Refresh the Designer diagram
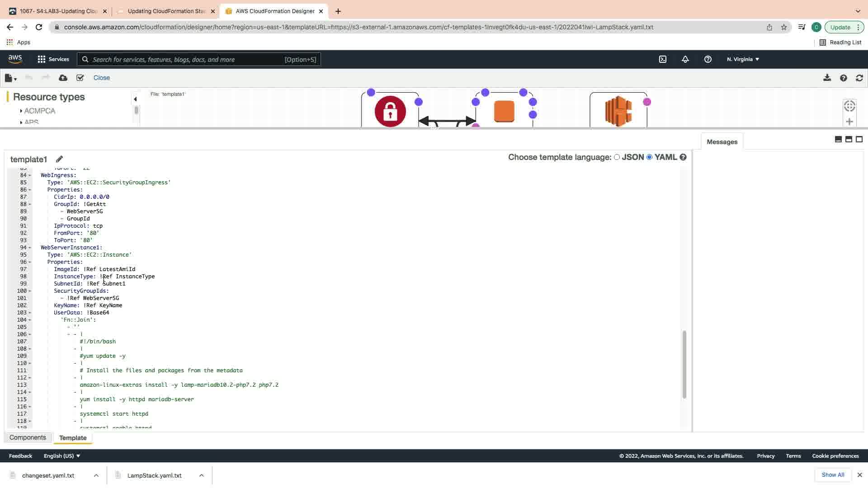Viewport: 868px width, 488px height. (859, 78)
